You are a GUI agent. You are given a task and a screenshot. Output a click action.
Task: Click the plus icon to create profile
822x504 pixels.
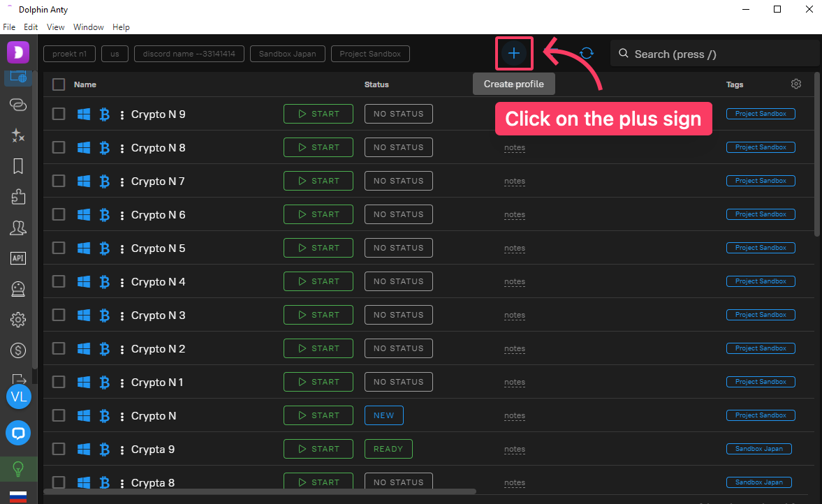click(514, 53)
